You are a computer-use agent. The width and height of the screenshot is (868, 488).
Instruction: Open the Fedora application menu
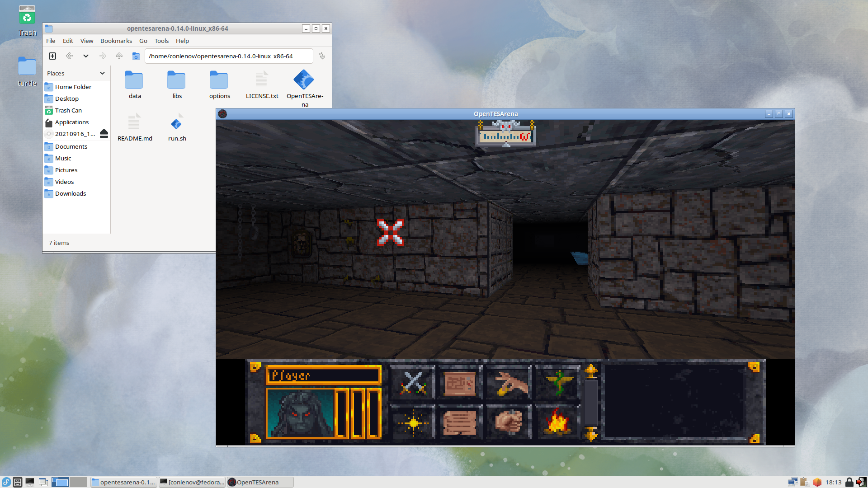(6, 482)
